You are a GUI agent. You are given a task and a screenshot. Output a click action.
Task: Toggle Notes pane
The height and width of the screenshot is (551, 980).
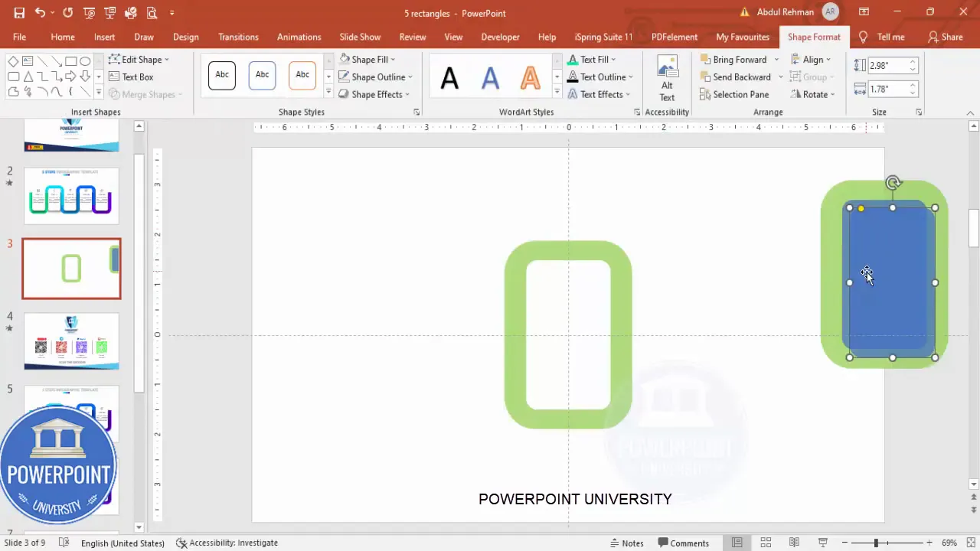tap(626, 543)
